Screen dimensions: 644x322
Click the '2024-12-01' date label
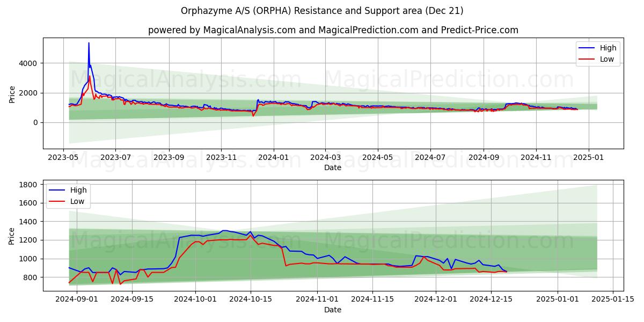[x=436, y=299]
